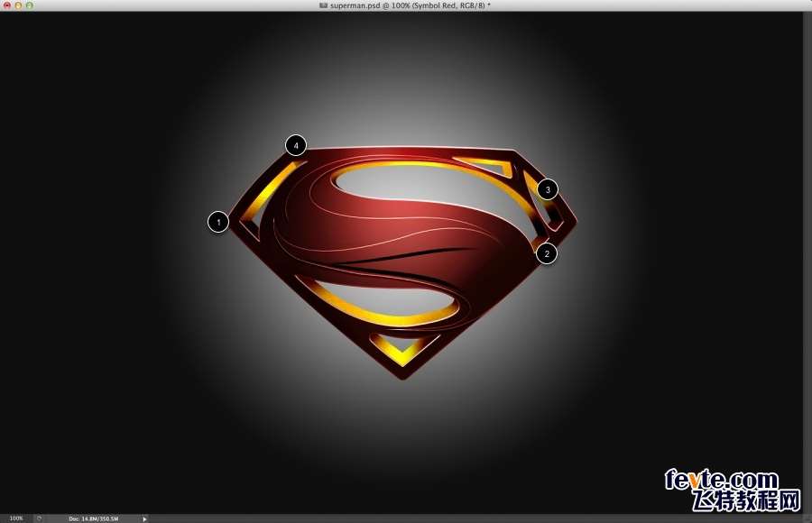Click the fevte.com watermark text

point(721,480)
